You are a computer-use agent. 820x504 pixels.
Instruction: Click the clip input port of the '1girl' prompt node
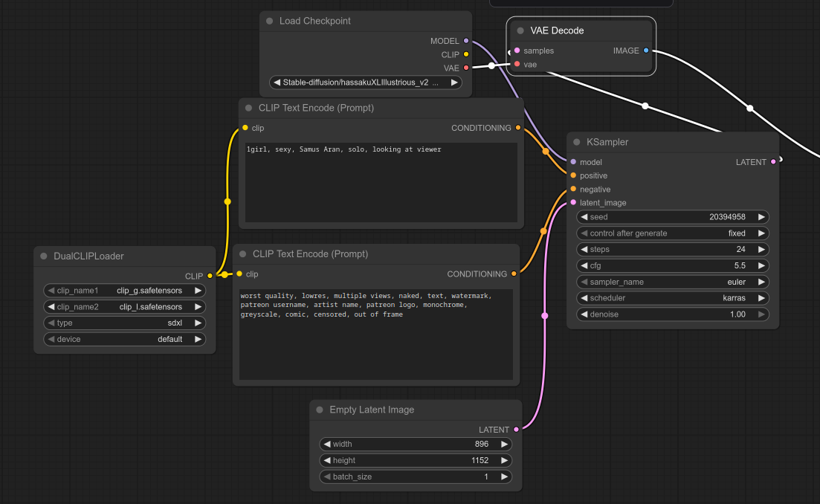point(245,128)
